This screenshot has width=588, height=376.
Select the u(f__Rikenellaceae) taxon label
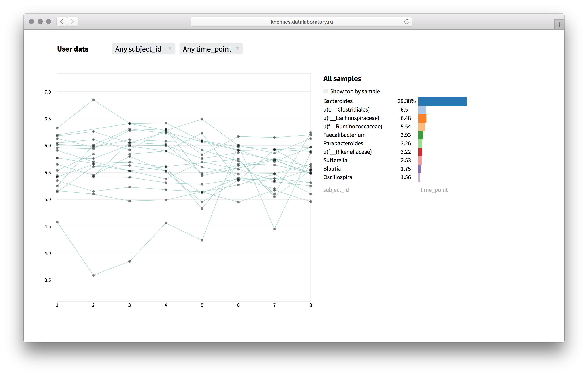[347, 152]
